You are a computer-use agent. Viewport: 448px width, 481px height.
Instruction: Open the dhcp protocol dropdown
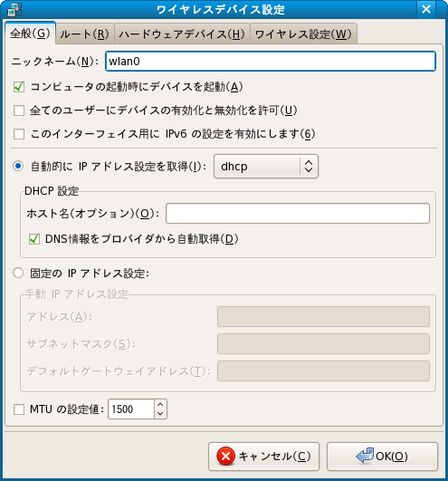click(266, 167)
